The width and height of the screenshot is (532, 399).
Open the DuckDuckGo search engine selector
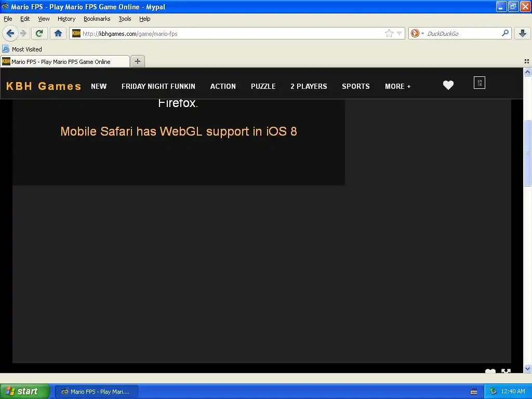(422, 33)
